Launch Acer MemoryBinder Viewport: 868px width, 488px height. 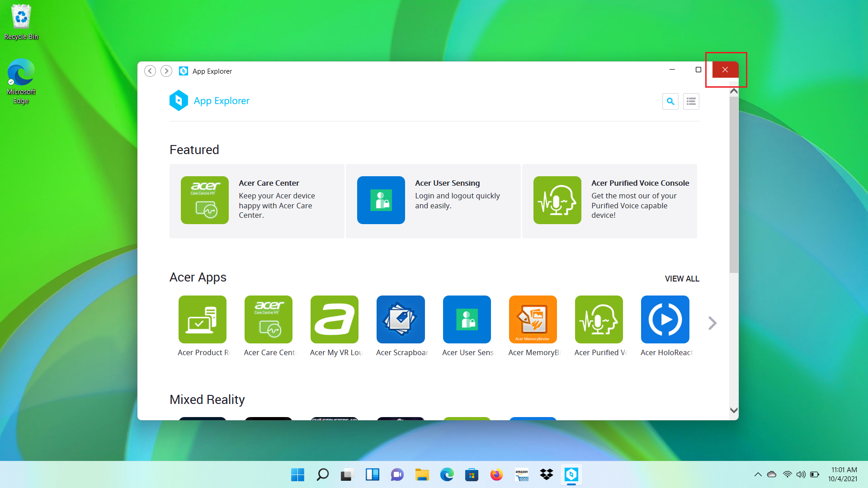coord(533,319)
